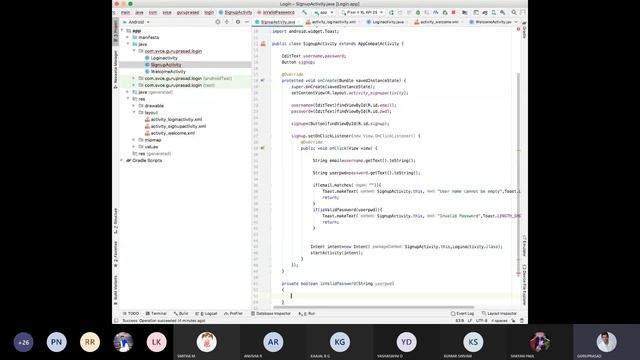
Task: Open the Run tool window
Action: tap(307, 313)
